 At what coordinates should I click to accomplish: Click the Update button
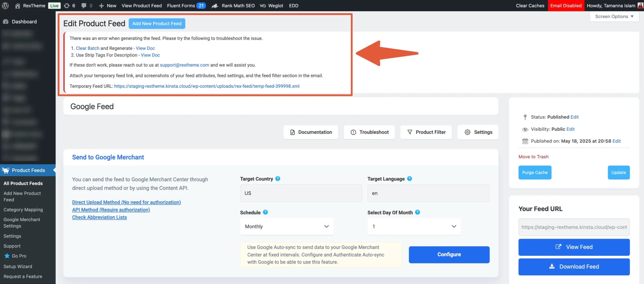pos(619,172)
